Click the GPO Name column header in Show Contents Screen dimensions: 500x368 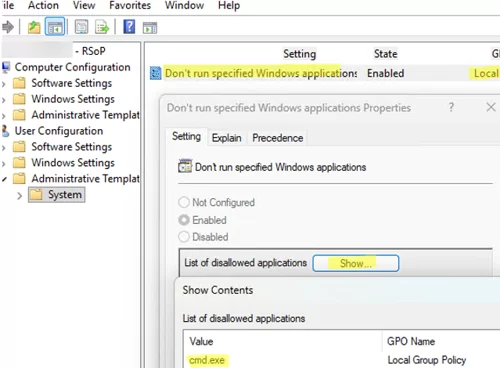[x=411, y=341]
